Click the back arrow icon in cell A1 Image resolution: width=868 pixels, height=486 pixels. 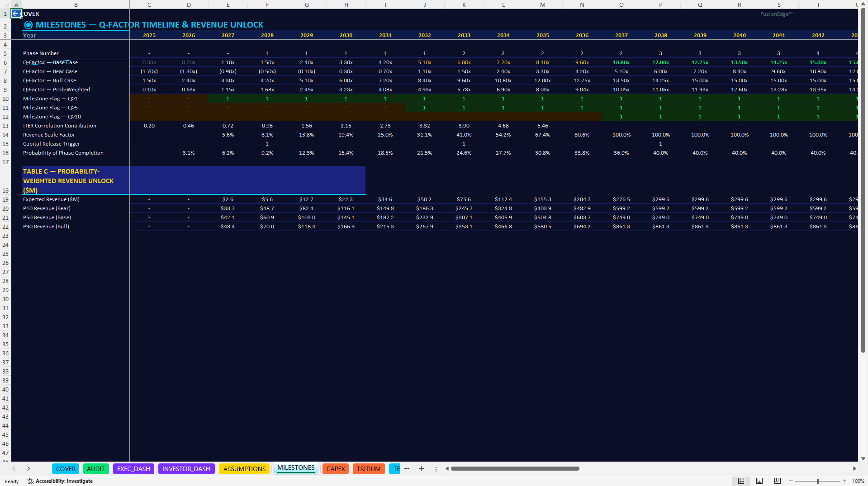pyautogui.click(x=16, y=14)
